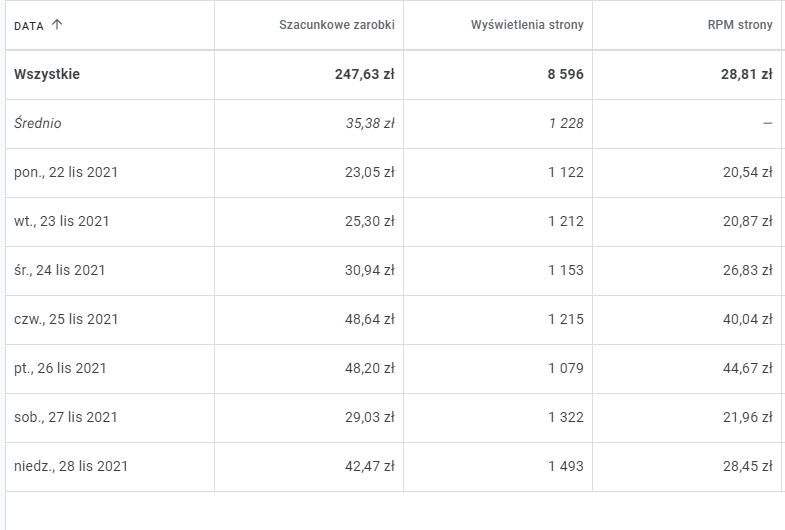
Task: Select the czw., 25 lis 2021 row
Action: point(66,319)
